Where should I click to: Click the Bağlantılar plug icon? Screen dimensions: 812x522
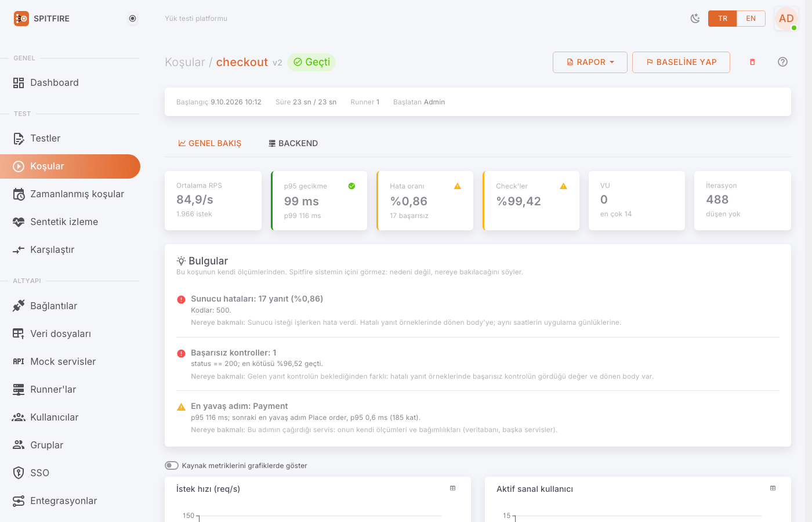pos(19,306)
